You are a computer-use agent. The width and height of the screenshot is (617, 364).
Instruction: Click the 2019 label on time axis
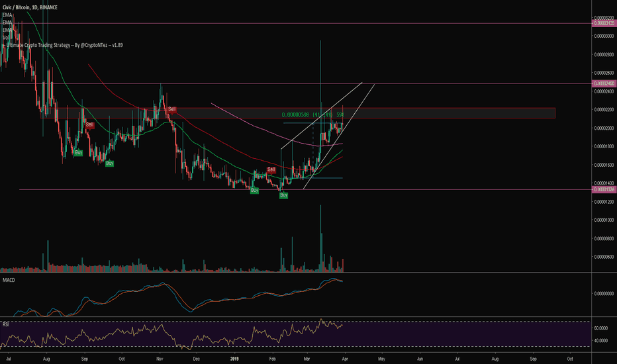pos(234,359)
